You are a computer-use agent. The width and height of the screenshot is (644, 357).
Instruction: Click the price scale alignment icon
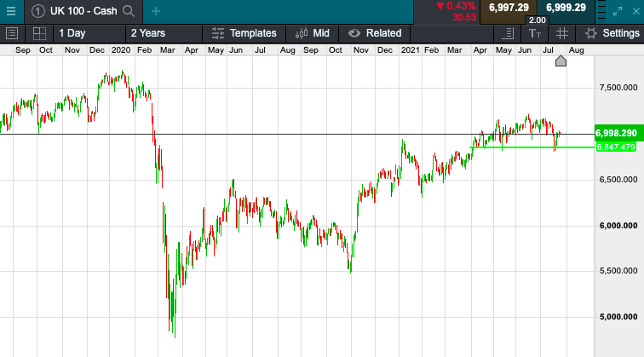click(508, 33)
